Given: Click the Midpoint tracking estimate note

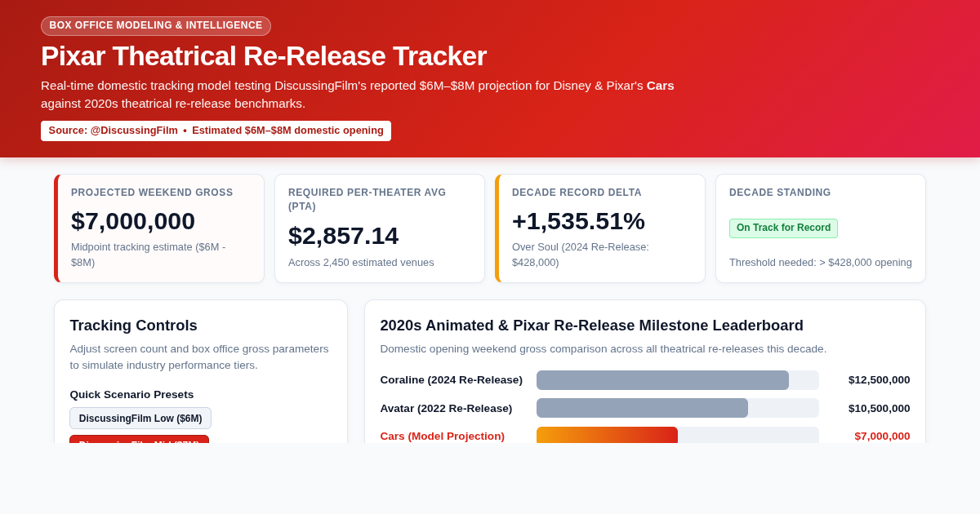Looking at the screenshot, I should click(x=148, y=255).
